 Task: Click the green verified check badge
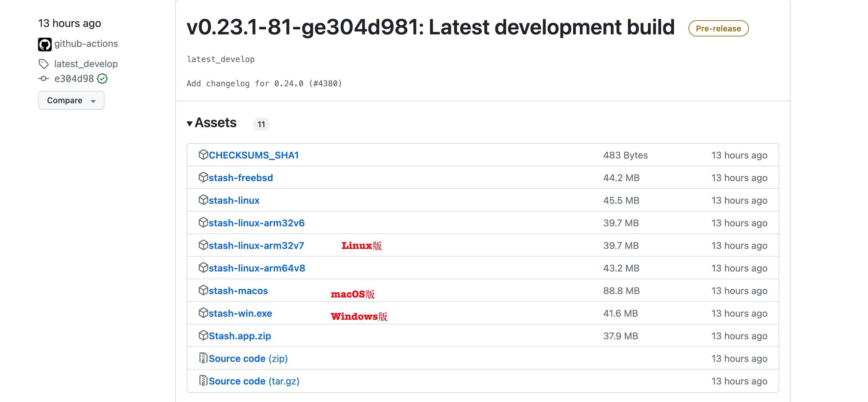pyautogui.click(x=102, y=79)
